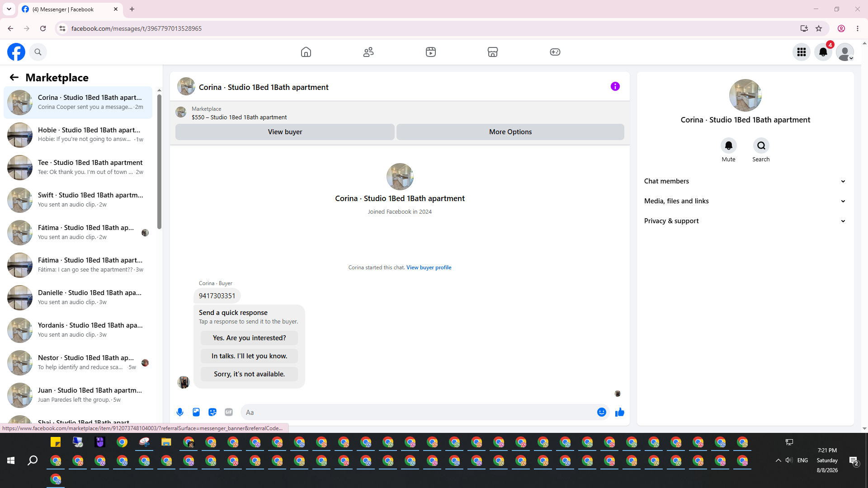This screenshot has width=868, height=488.
Task: Click Corina's apartment thumbnail in right panel
Action: pyautogui.click(x=745, y=95)
